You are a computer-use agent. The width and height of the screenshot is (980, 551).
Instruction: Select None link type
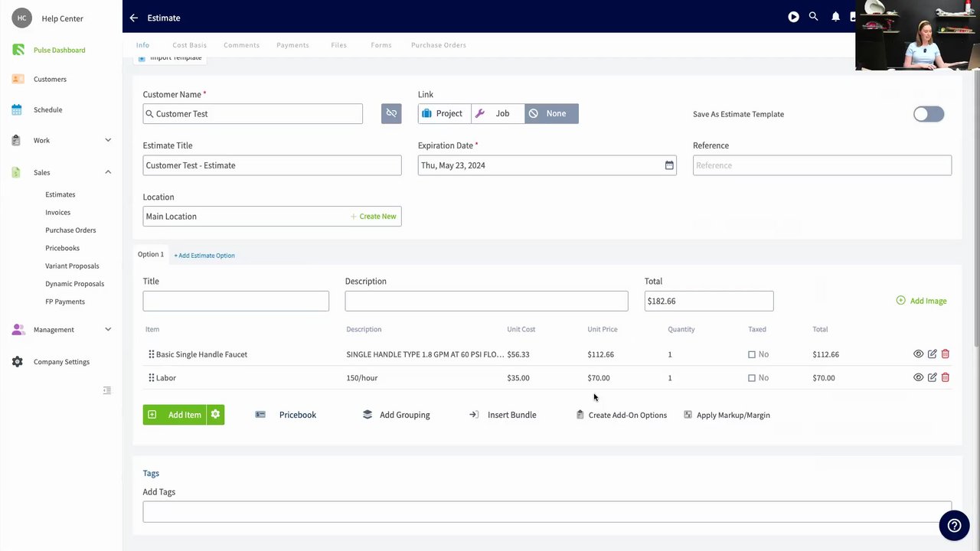coord(551,113)
